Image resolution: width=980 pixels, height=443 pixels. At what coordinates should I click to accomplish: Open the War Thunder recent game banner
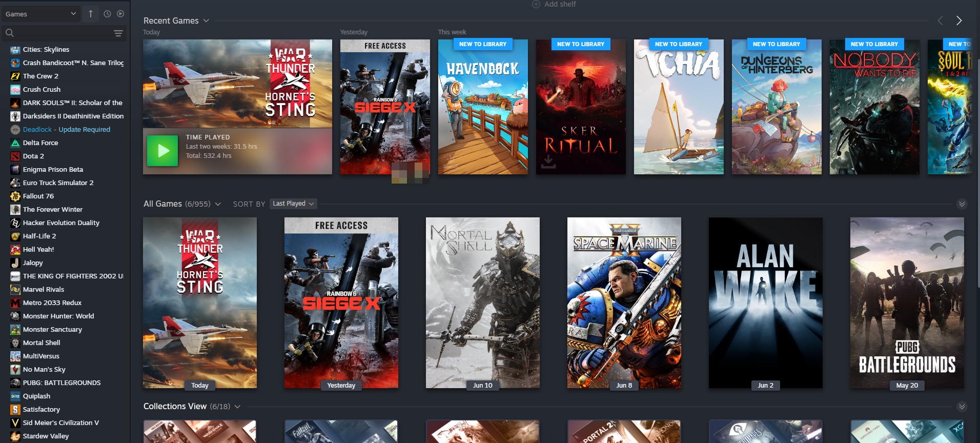coord(237,84)
